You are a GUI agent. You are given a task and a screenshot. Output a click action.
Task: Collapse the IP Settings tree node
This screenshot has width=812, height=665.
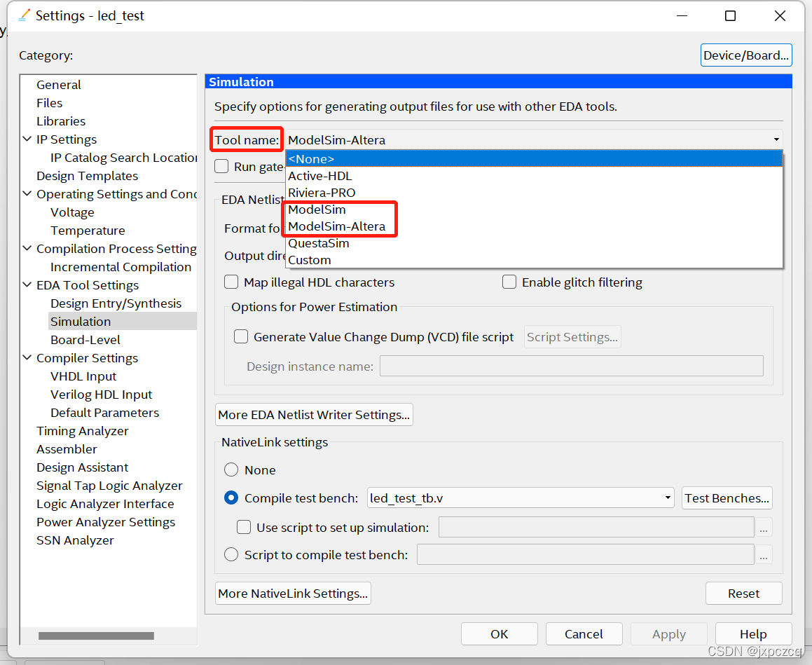point(27,139)
